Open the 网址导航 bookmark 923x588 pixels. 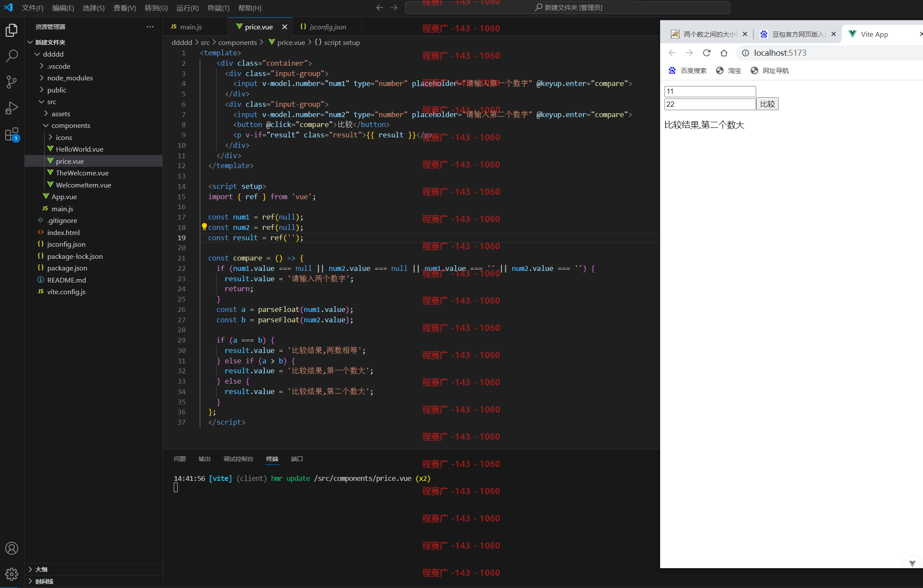pos(770,70)
